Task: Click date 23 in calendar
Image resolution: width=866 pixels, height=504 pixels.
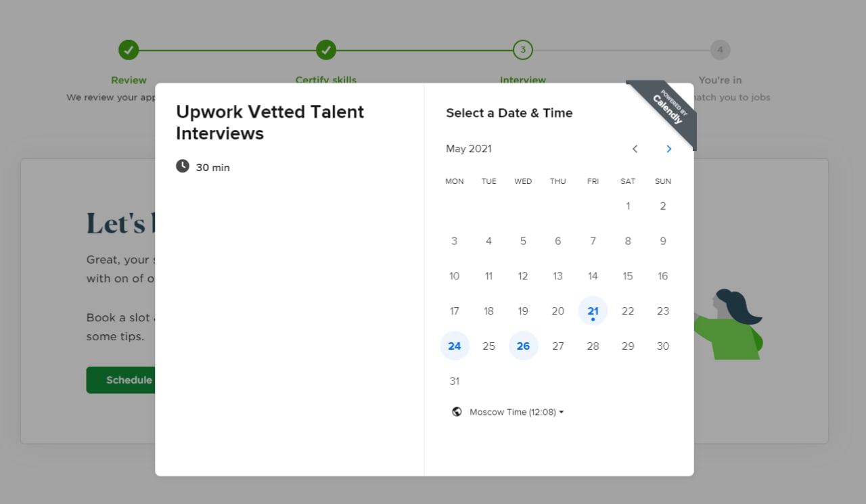Action: [x=663, y=311]
